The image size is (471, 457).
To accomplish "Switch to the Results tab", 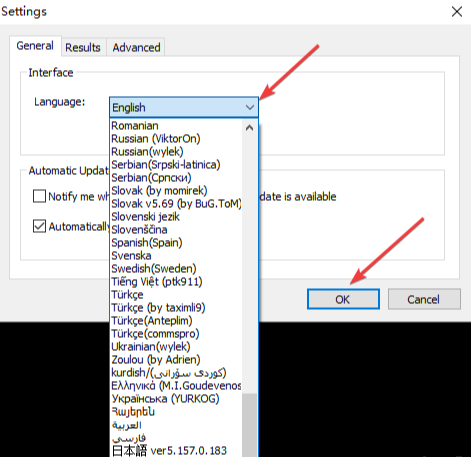I will point(83,47).
